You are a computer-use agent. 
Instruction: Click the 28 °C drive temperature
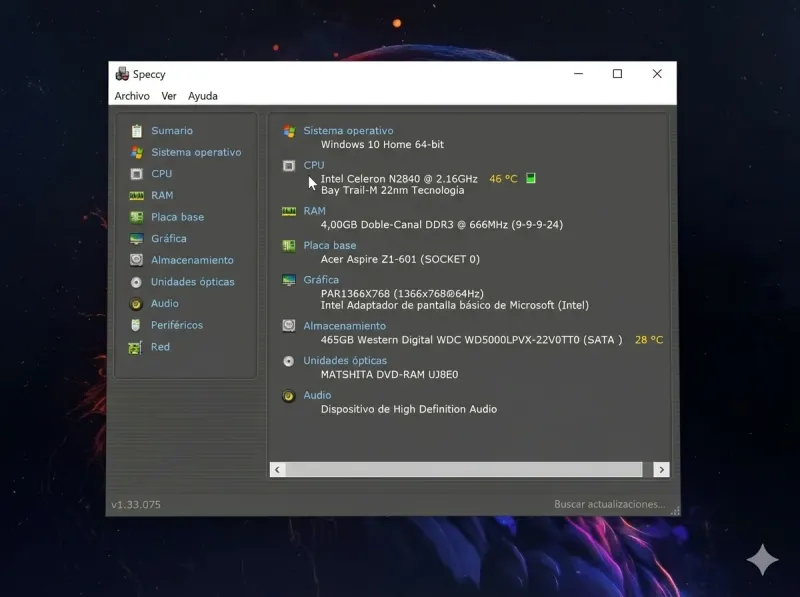(649, 340)
